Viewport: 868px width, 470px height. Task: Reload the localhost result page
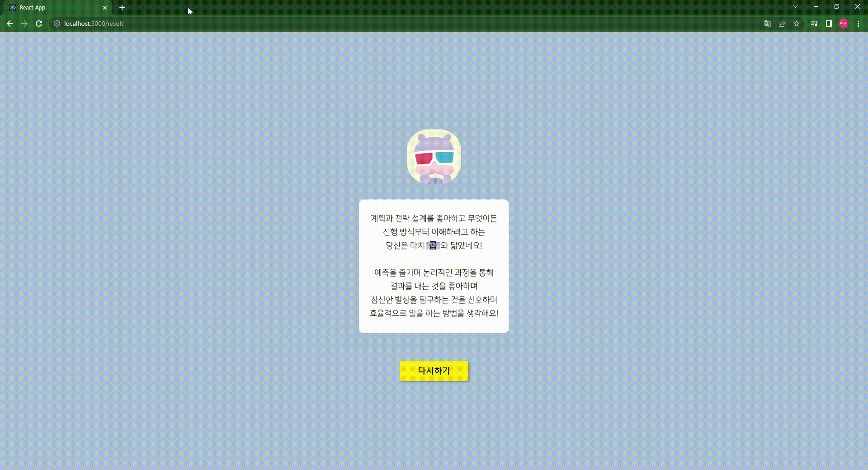(x=39, y=23)
